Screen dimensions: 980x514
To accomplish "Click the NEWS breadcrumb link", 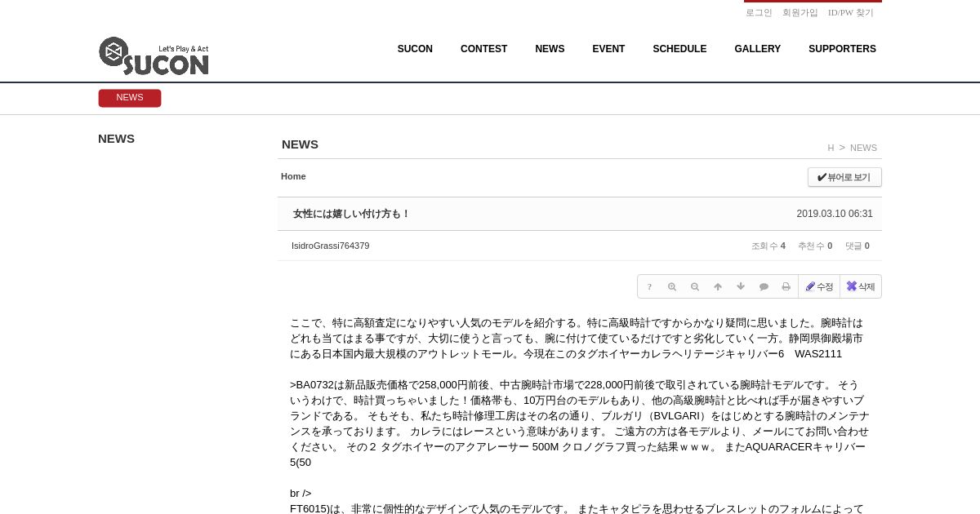I will (863, 148).
